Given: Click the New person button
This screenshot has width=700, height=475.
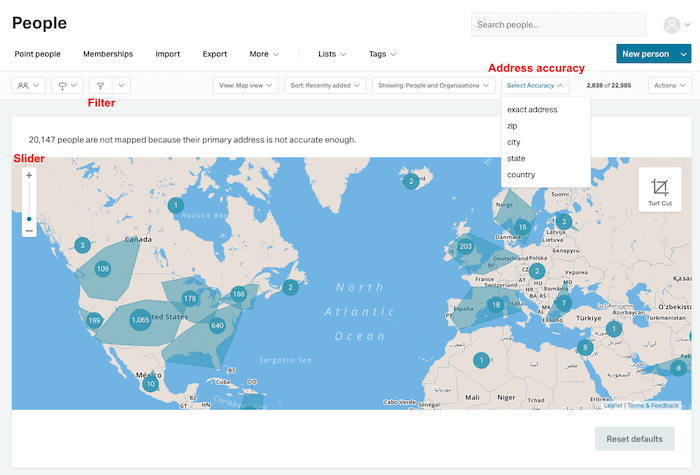Looking at the screenshot, I should 645,54.
